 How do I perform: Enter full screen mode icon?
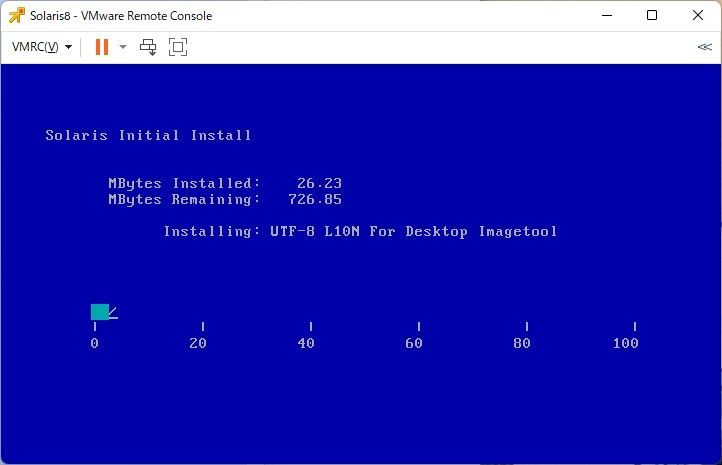(x=178, y=47)
